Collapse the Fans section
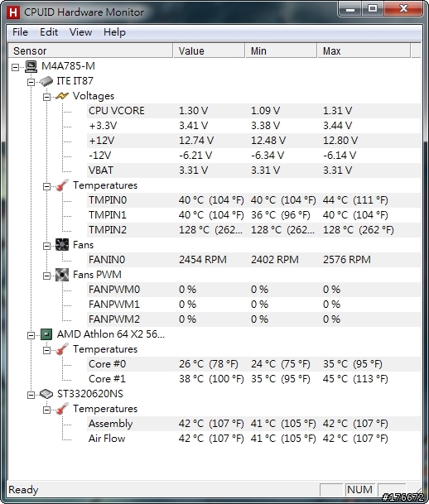Image resolution: width=429 pixels, height=504 pixels. (46, 246)
